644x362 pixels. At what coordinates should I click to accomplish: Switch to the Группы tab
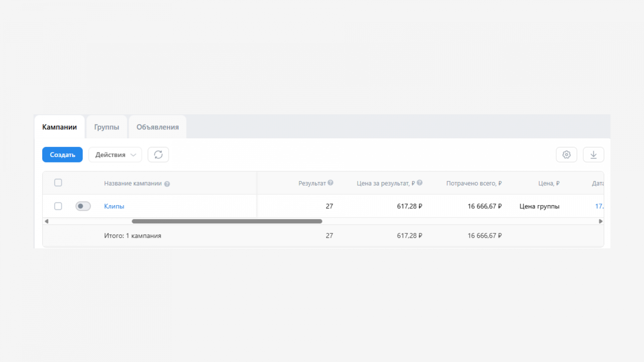(x=107, y=127)
